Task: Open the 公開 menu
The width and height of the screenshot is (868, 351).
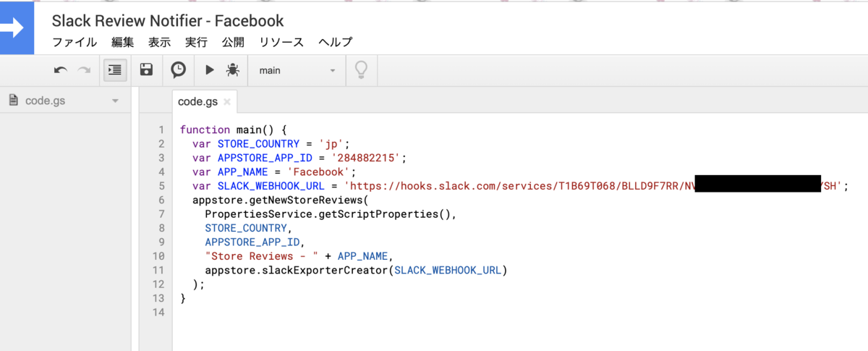Action: 233,42
